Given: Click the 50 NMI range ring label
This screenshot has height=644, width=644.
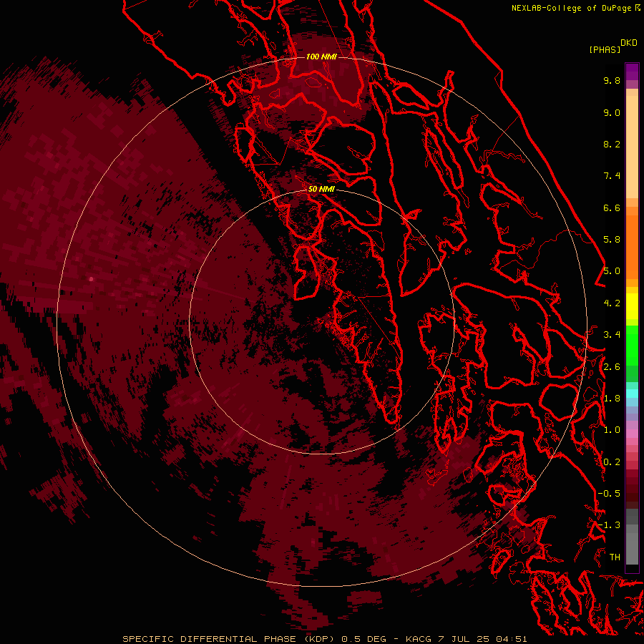Looking at the screenshot, I should [321, 189].
